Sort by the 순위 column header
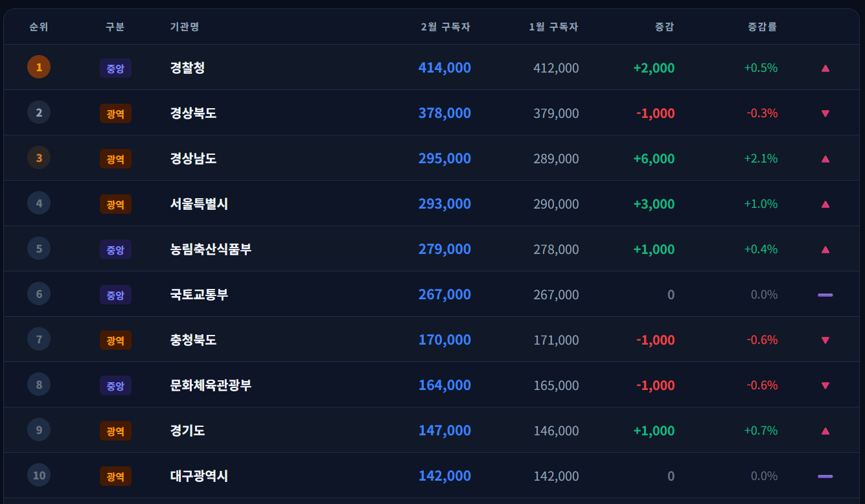 coord(38,27)
